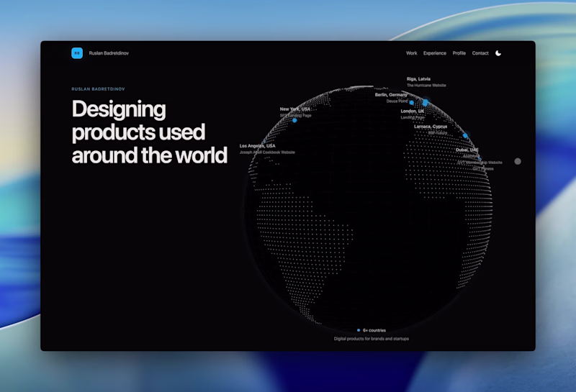
Task: Open the Membership Website project label
Action: tap(480, 163)
